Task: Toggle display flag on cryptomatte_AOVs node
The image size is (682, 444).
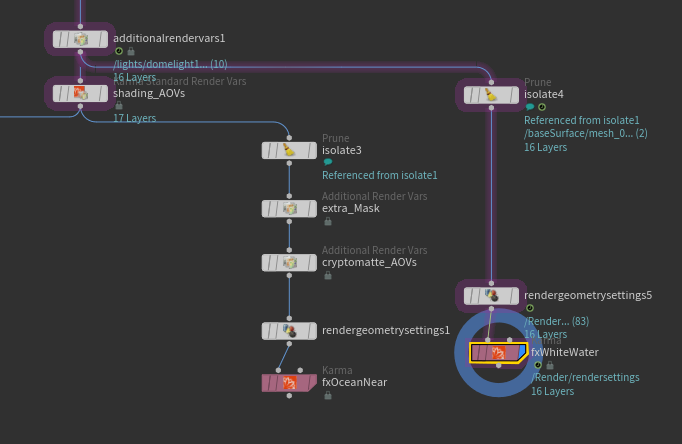Action: point(311,263)
